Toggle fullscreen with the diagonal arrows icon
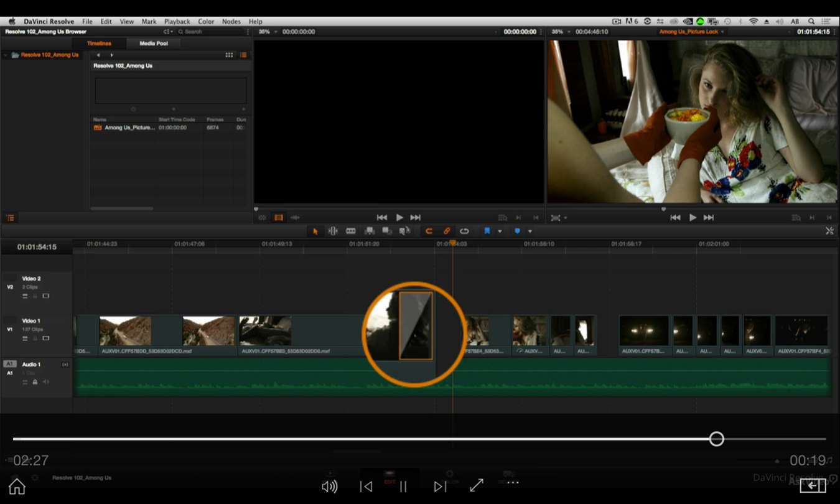This screenshot has width=840, height=504. (x=477, y=485)
